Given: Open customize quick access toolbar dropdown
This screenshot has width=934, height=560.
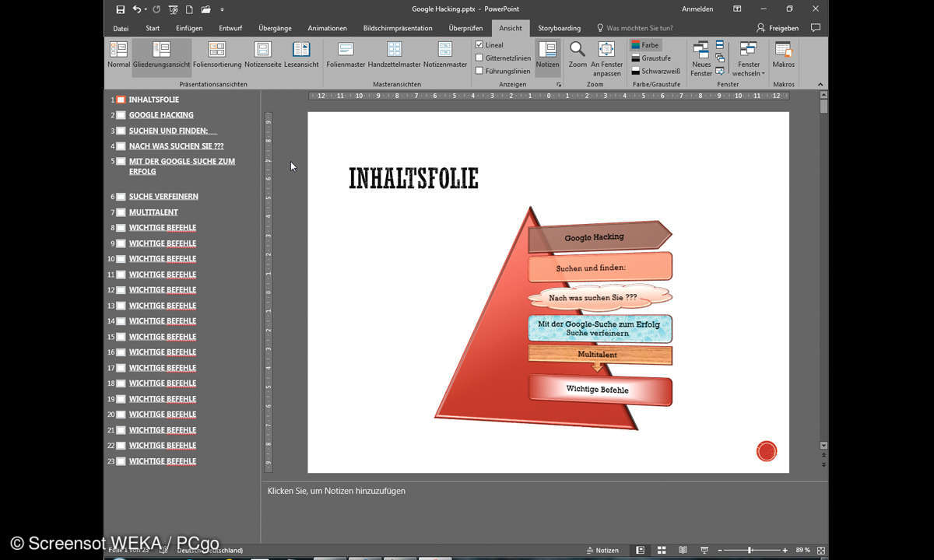Looking at the screenshot, I should click(222, 9).
